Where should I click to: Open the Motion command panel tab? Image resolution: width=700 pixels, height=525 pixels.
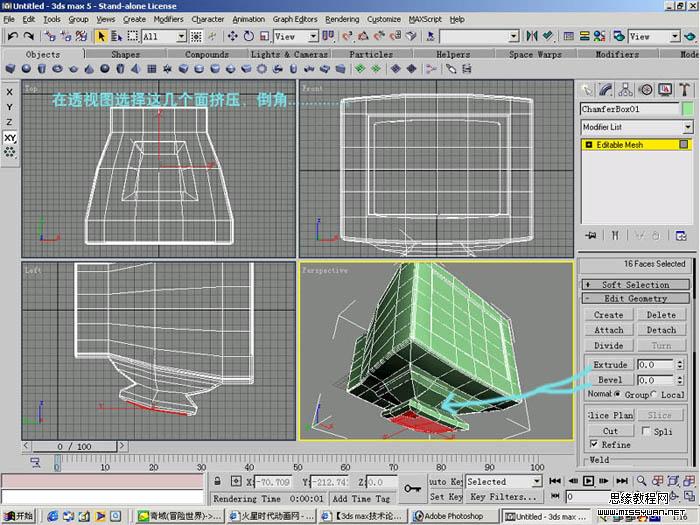646,90
